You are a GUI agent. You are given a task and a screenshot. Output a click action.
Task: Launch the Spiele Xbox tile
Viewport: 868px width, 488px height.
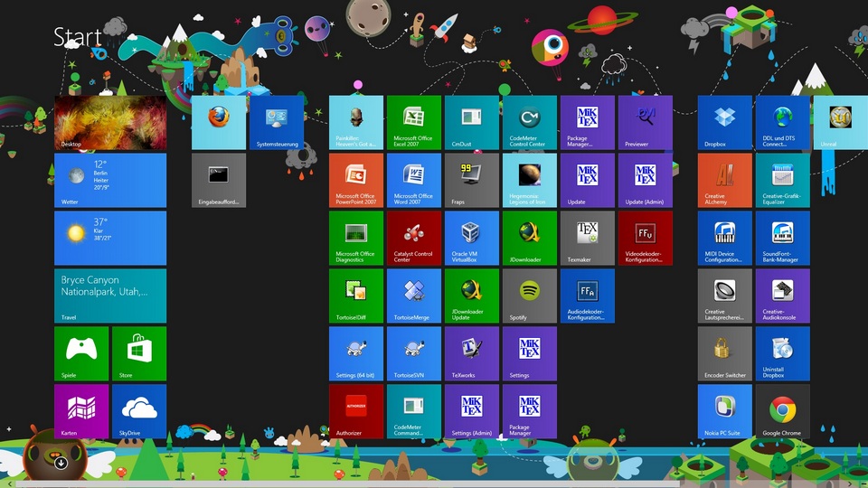click(x=81, y=353)
